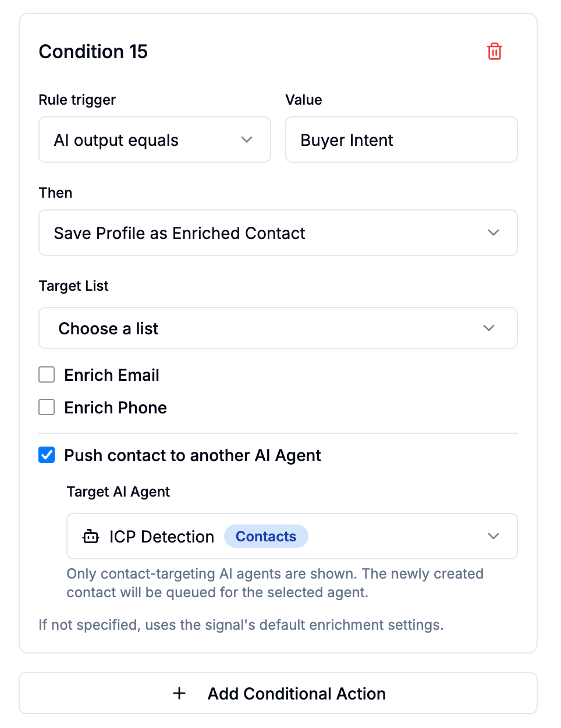Click the chevron arrow in the Target AI Agent field

(x=493, y=536)
